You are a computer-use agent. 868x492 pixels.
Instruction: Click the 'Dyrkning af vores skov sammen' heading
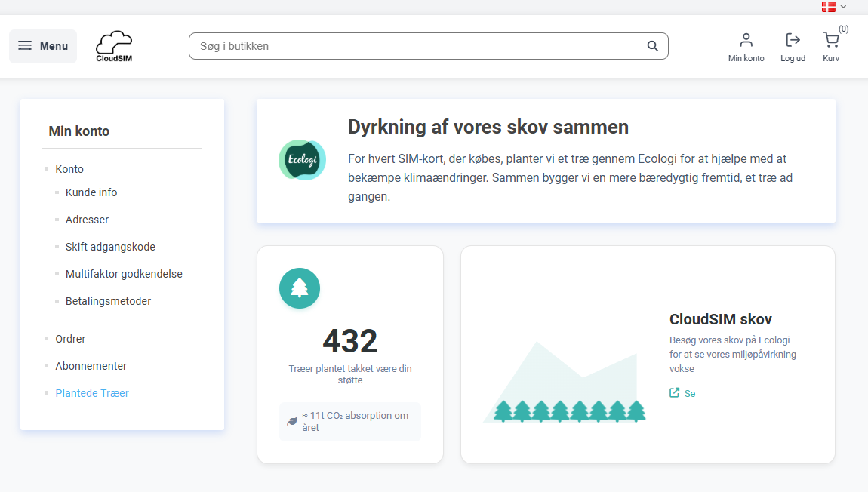click(x=488, y=127)
